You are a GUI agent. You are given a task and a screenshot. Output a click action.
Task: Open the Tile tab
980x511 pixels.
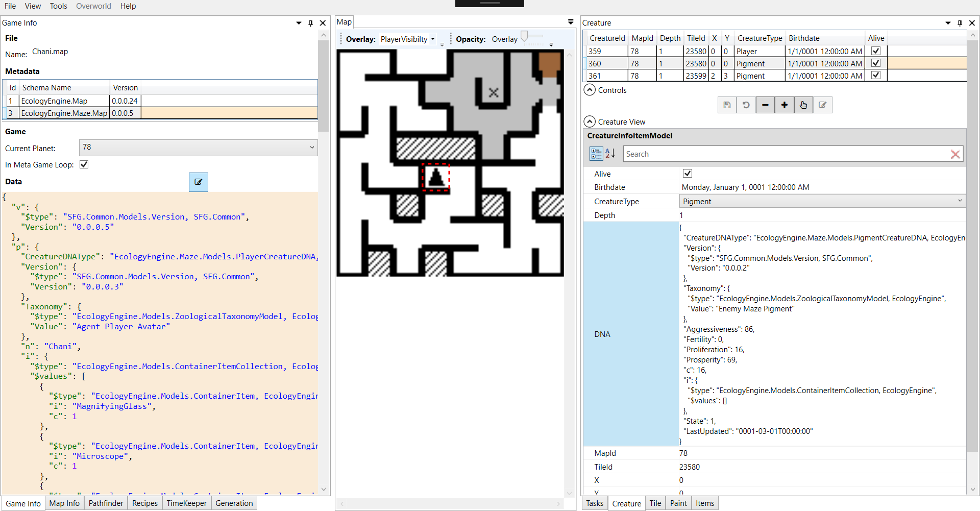(655, 503)
